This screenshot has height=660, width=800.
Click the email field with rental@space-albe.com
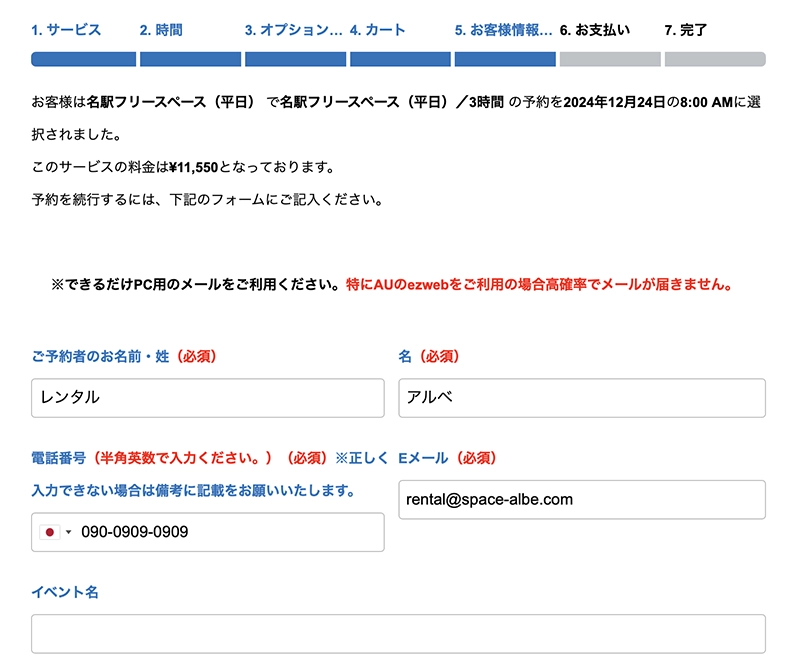point(581,499)
